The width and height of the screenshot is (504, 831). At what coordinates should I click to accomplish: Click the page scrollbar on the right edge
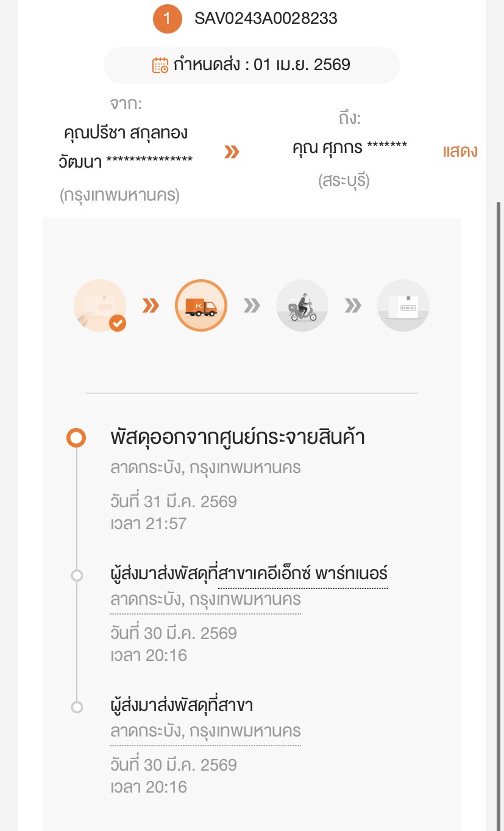click(499, 427)
